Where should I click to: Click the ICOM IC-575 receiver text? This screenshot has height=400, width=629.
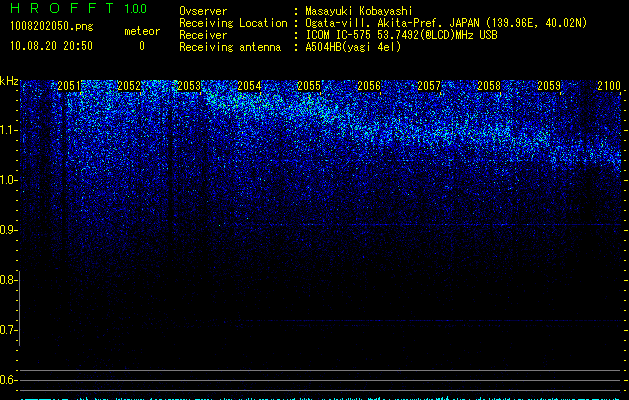click(401, 35)
